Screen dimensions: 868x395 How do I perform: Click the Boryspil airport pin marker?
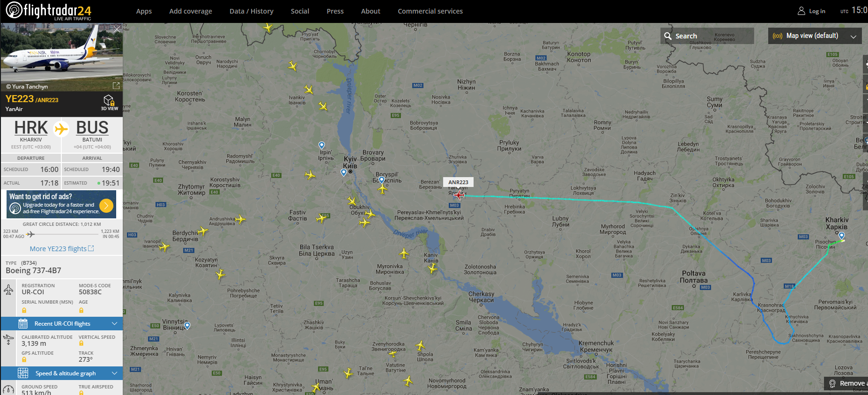[x=382, y=180]
